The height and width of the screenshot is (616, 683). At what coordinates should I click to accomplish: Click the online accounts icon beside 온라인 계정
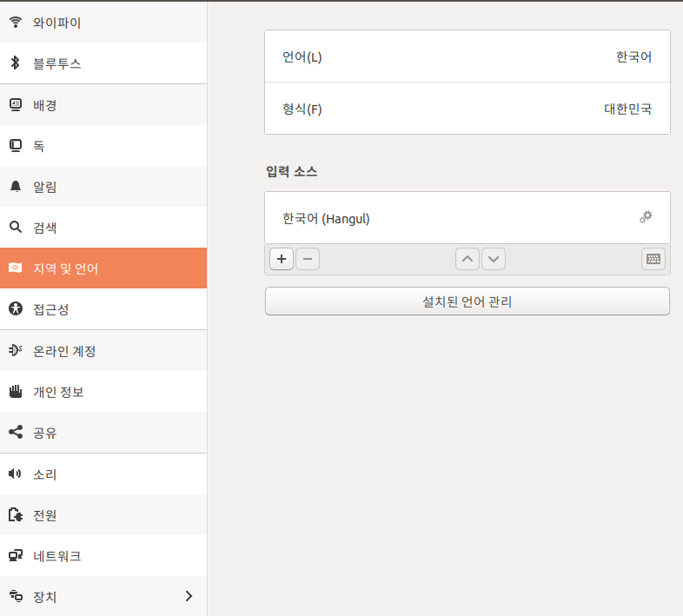[x=16, y=350]
